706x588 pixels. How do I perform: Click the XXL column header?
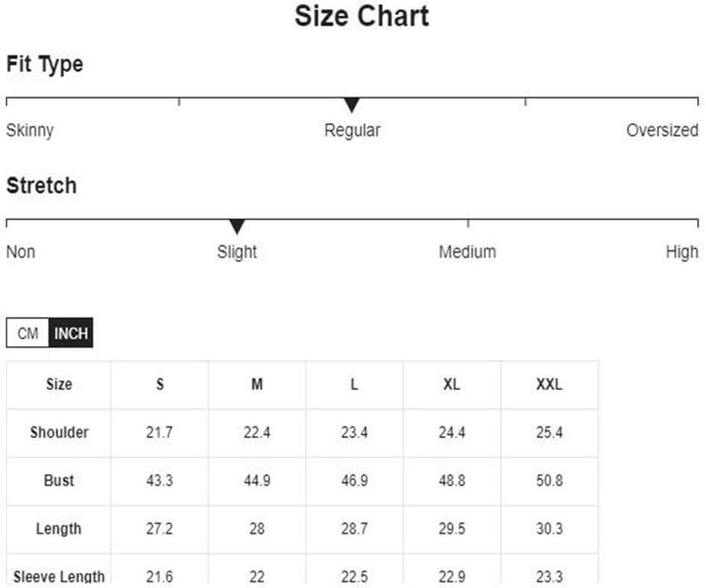(549, 385)
